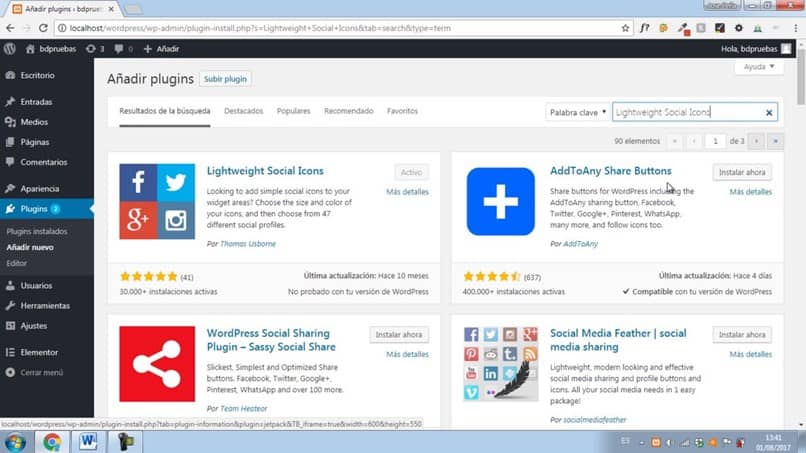Open the Team Heateor author link
806x453 pixels.
pos(244,409)
